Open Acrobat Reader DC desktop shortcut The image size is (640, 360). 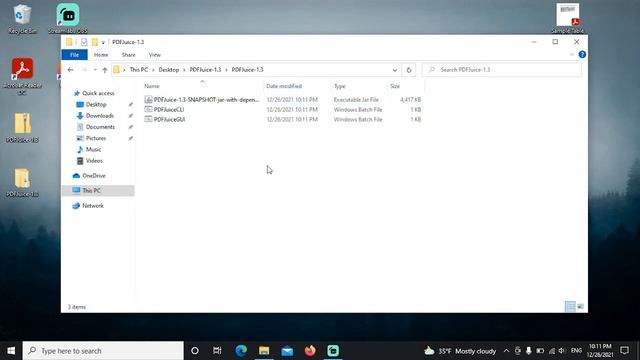(x=22, y=76)
